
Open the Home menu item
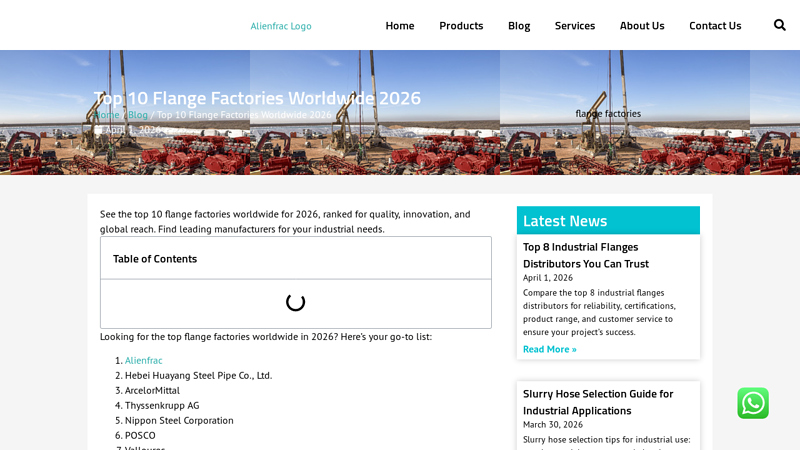pyautogui.click(x=400, y=25)
